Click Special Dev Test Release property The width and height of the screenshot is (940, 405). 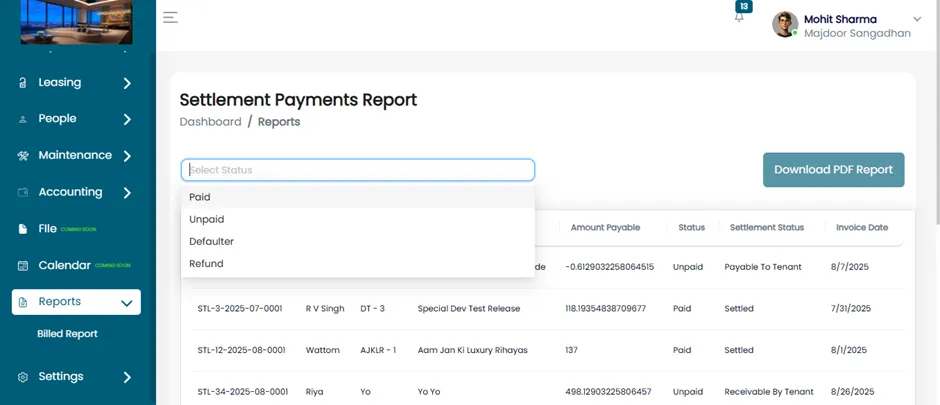pos(469,309)
